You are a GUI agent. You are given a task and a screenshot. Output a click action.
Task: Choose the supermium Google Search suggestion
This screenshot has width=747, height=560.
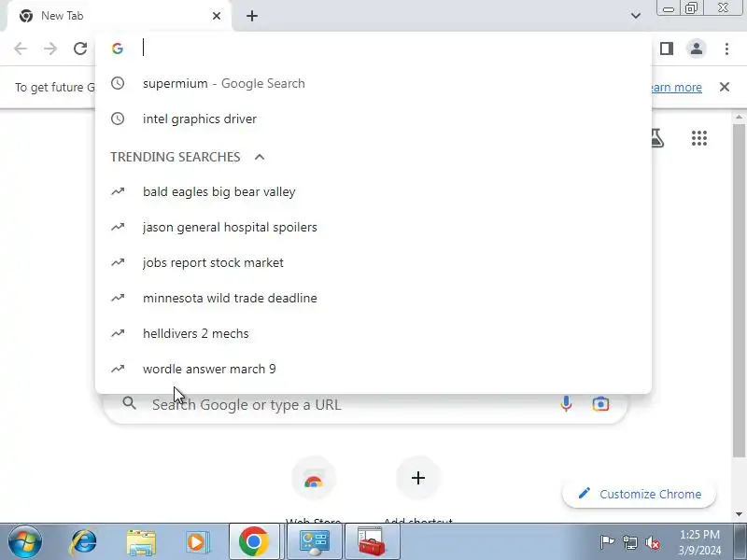click(373, 84)
